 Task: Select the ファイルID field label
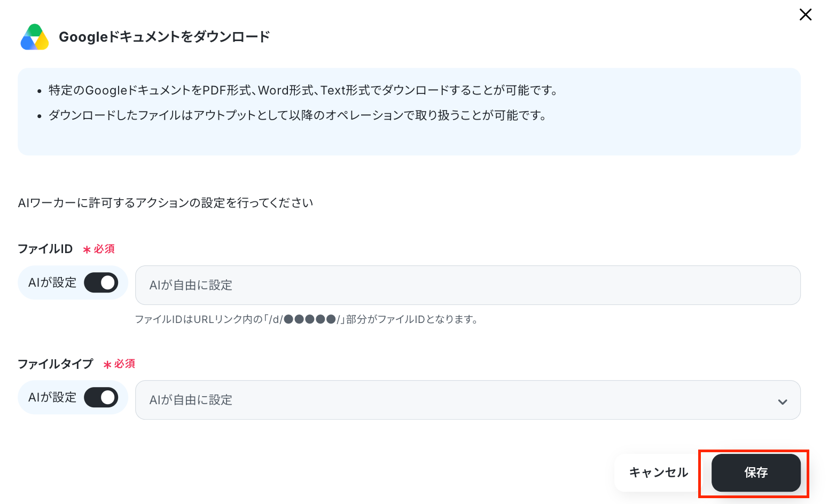tap(45, 249)
